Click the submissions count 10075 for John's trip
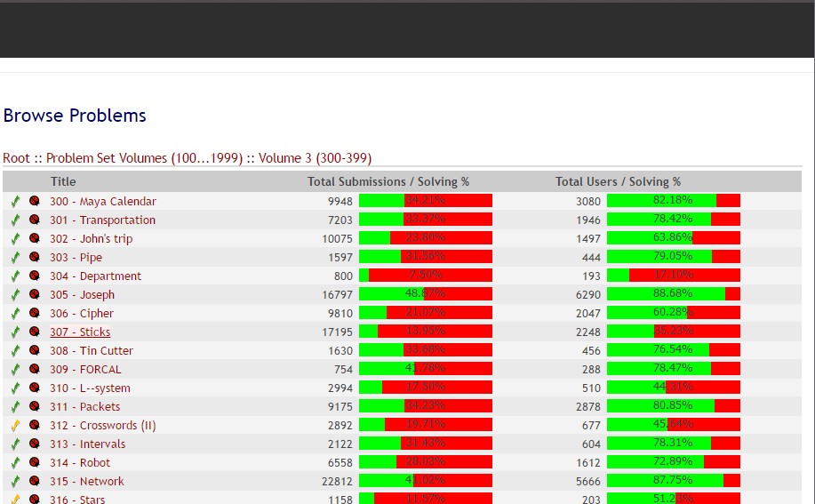815x504 pixels. (338, 239)
